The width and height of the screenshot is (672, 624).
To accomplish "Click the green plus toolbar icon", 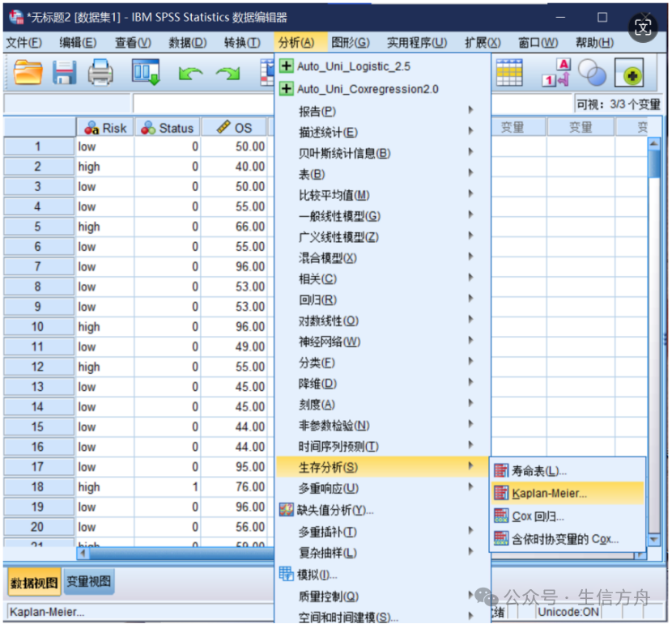I will (629, 73).
